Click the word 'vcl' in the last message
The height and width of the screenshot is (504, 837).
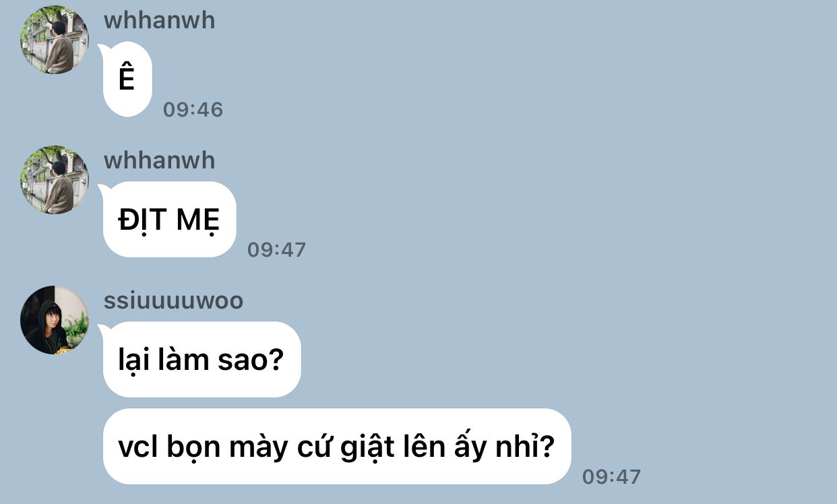(x=138, y=447)
